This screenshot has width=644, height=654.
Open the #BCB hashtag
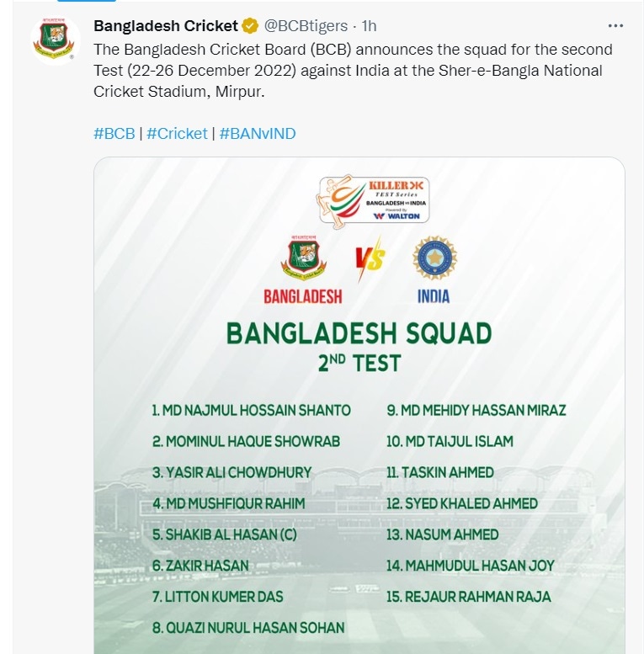click(x=114, y=134)
